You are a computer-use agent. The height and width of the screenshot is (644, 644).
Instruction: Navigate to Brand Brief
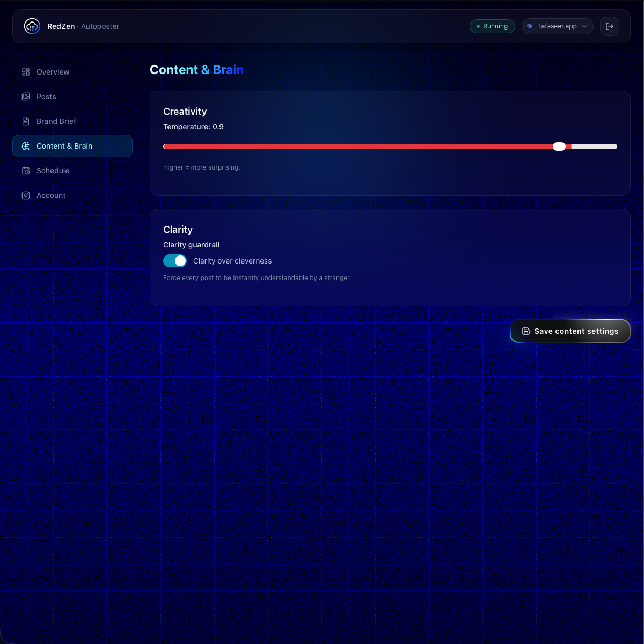(72, 121)
